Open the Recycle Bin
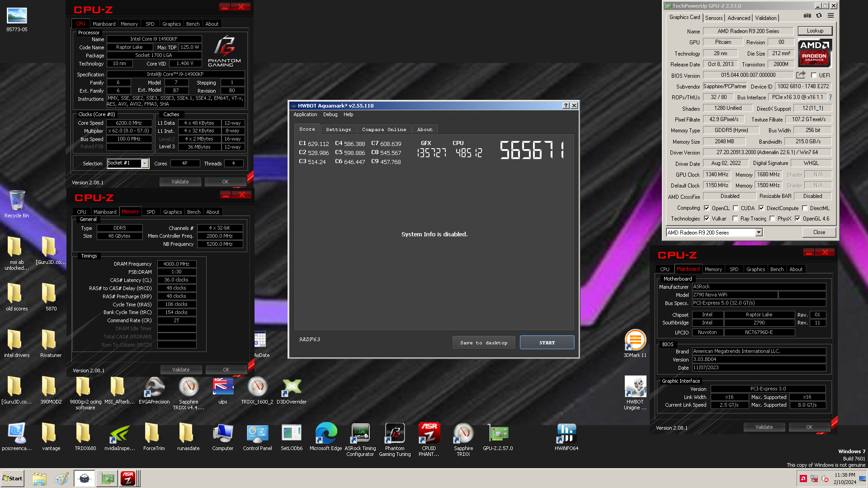Image resolution: width=868 pixels, height=488 pixels. (17, 204)
